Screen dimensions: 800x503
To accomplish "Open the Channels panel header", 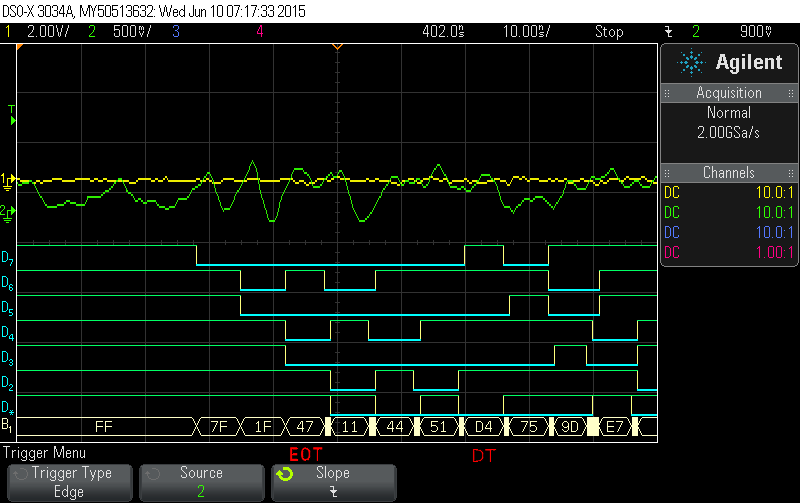I will (x=729, y=173).
